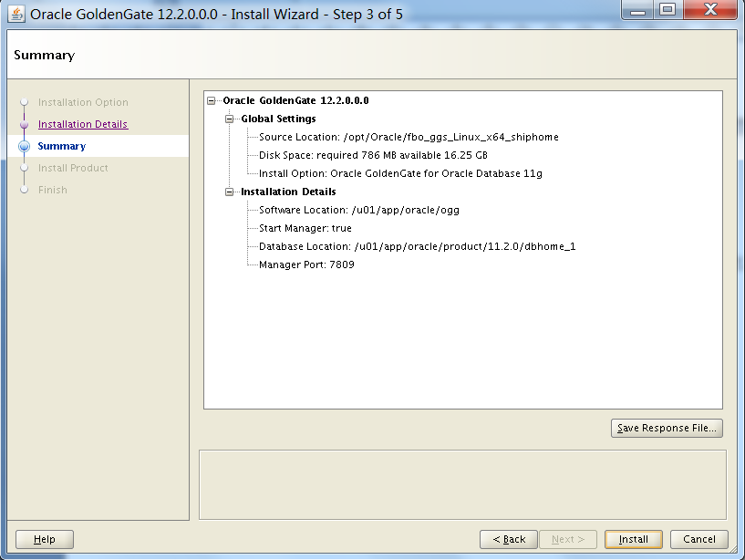Viewport: 745px width, 560px height.
Task: Select the Source Location row
Action: click(x=409, y=137)
